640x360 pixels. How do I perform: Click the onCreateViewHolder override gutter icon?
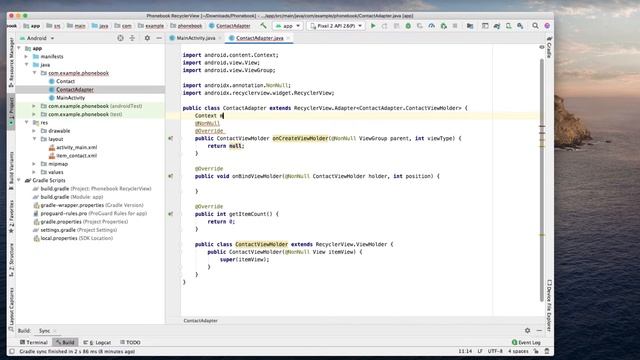(171, 138)
